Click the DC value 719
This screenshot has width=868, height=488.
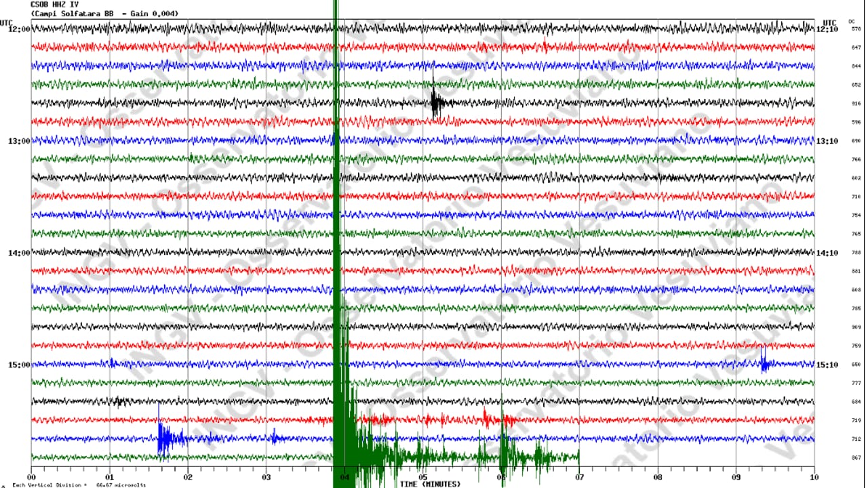pos(856,420)
